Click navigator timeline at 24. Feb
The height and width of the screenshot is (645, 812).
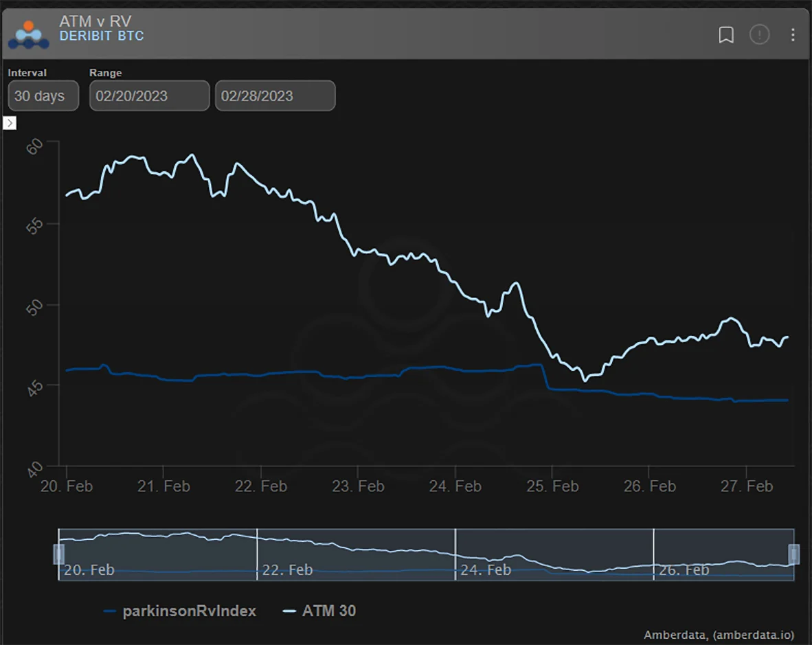click(x=486, y=570)
